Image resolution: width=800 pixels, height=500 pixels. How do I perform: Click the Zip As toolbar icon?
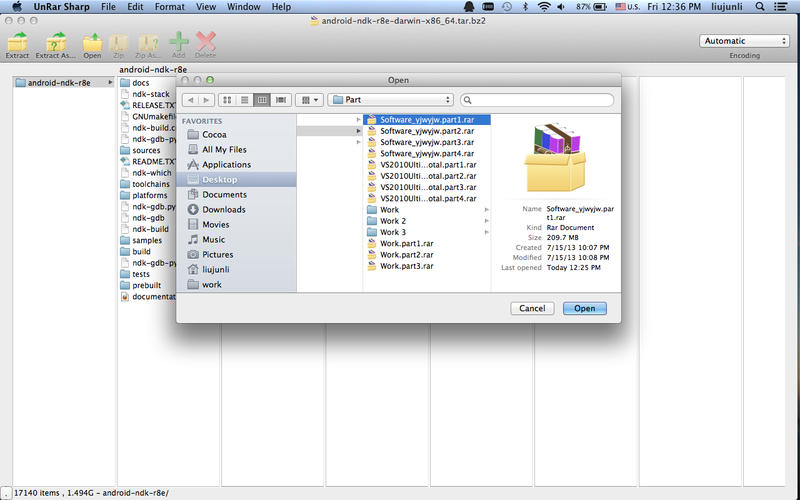[148, 42]
